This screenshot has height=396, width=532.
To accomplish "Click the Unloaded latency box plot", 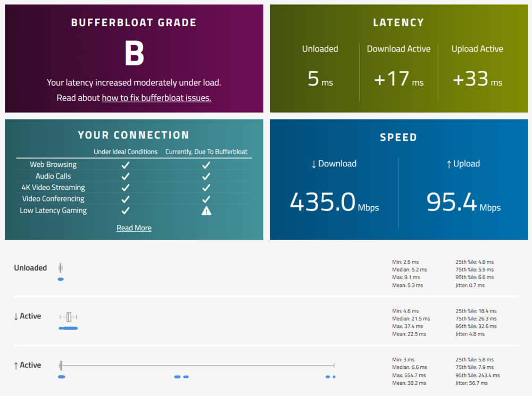I will coord(61,268).
